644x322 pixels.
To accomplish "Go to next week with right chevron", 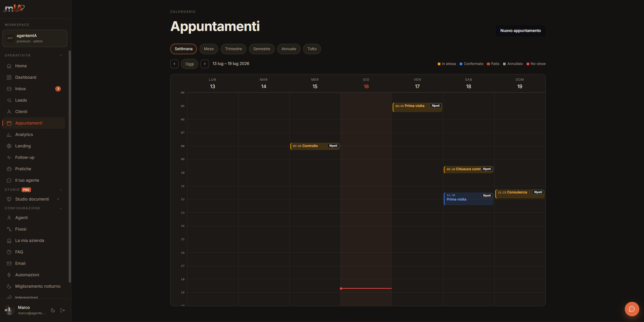I will 205,64.
